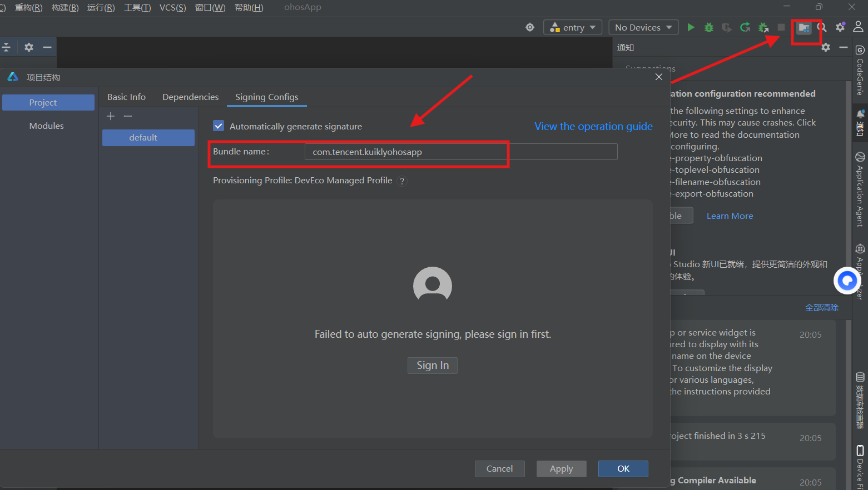Open CodeGenie sidebar tool
868x490 pixels.
[860, 71]
